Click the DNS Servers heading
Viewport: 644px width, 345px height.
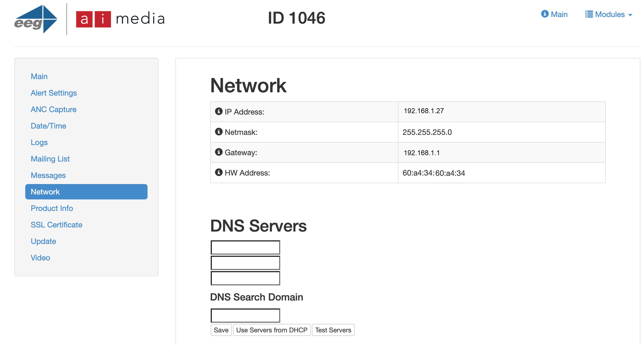coord(258,226)
